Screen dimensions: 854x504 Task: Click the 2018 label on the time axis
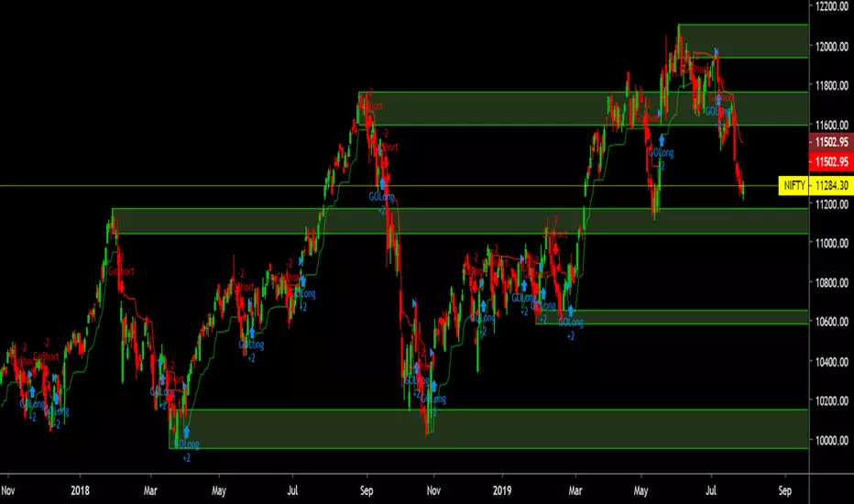tap(80, 490)
